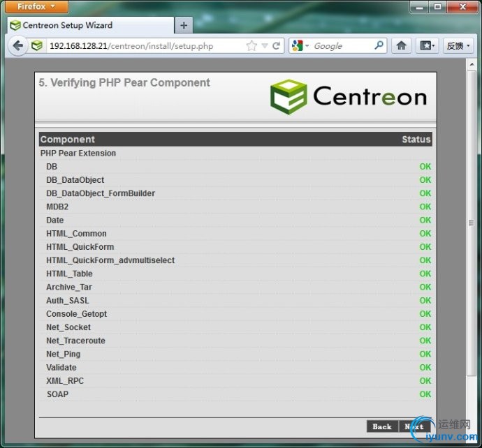Click the DB_DataObject_FormBuilder component name
The image size is (482, 448).
tap(101, 193)
